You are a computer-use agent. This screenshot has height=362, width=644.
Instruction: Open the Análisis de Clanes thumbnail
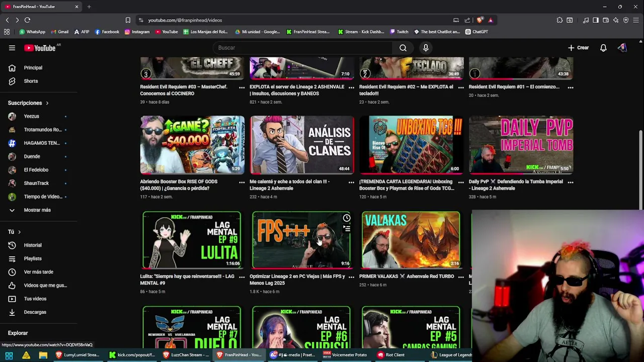point(302,145)
